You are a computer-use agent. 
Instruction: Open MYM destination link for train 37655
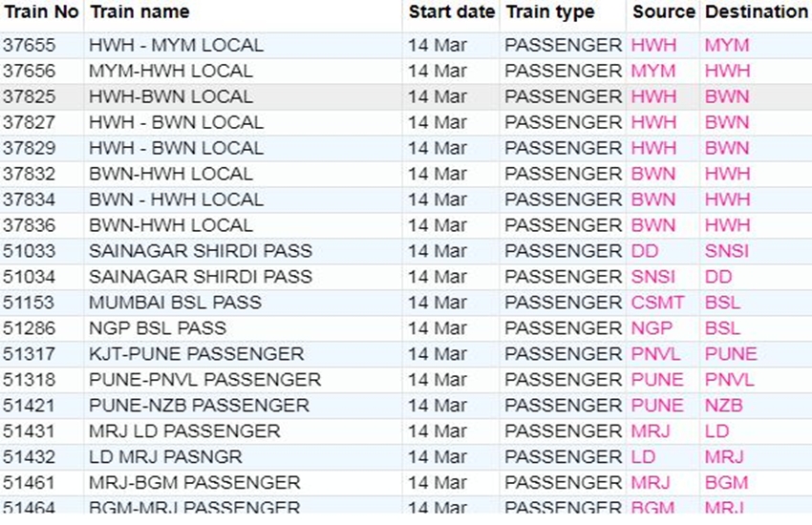click(727, 46)
